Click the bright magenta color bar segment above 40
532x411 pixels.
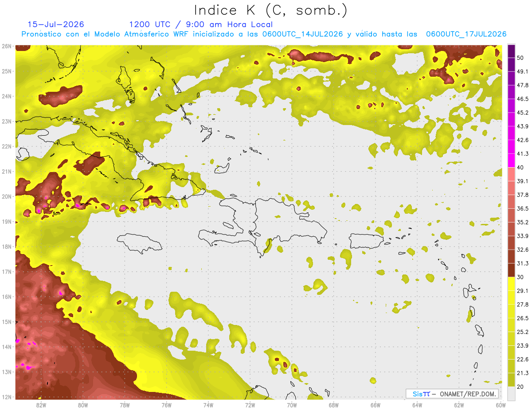[511, 160]
